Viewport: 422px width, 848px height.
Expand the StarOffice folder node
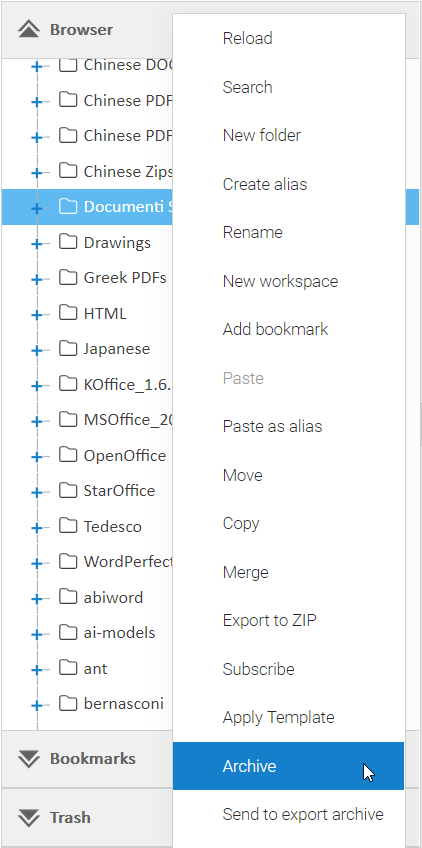pyautogui.click(x=37, y=492)
